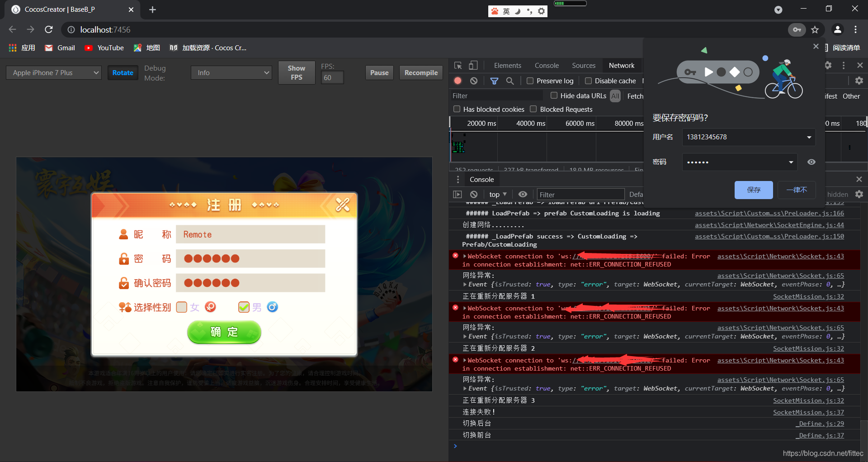Dismiss the save password popup
The width and height of the screenshot is (868, 462).
[816, 46]
